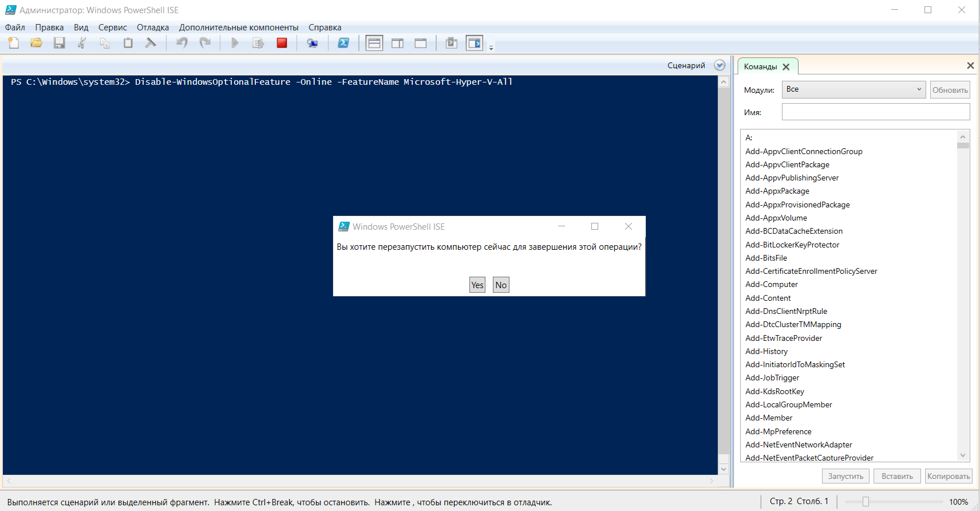980x511 pixels.
Task: Click the Copy toolbar icon
Action: point(105,43)
